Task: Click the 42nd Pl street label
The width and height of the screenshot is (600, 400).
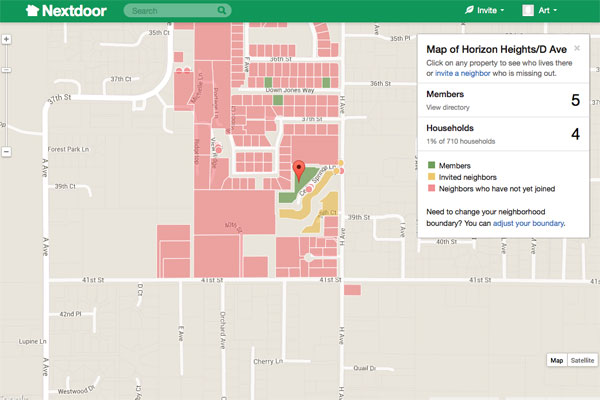Action: pos(70,314)
